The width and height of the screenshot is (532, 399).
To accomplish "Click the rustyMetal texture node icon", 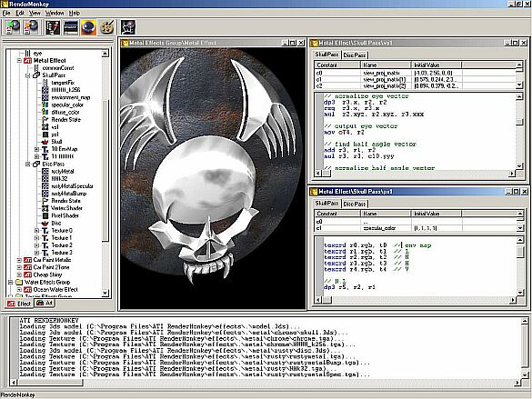I will pyautogui.click(x=45, y=172).
